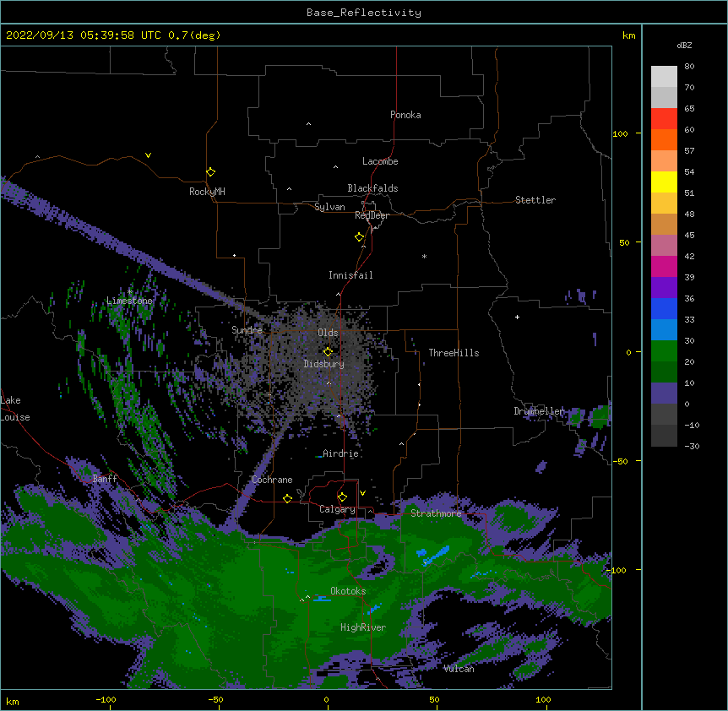Click the Innisfail city label

click(x=350, y=275)
